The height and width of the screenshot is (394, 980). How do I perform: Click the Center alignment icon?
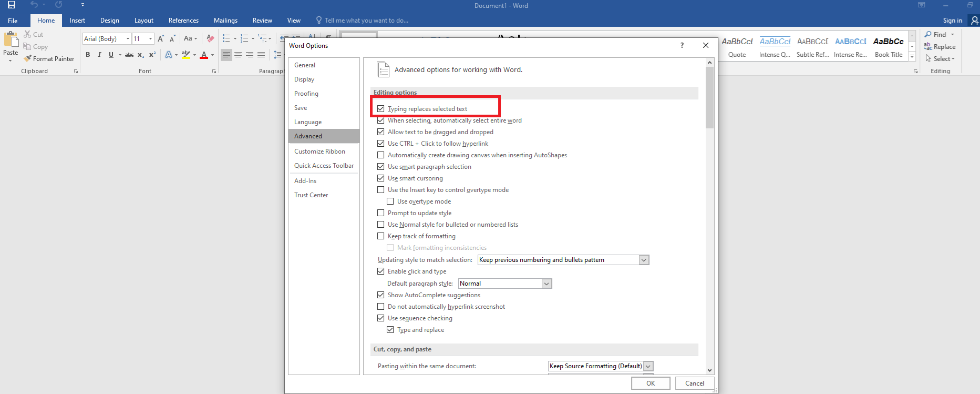tap(238, 55)
